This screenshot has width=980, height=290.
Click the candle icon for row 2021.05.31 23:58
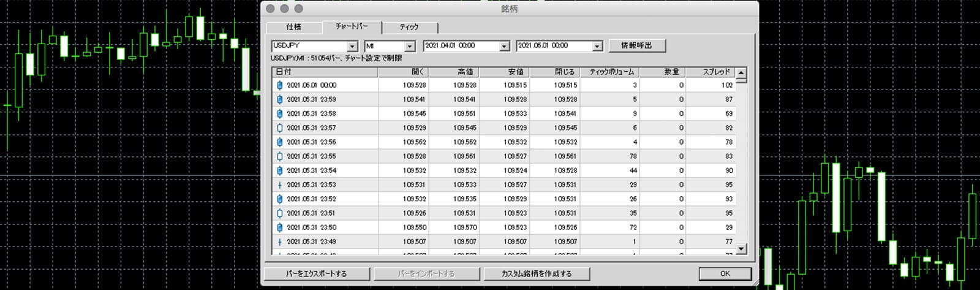point(280,113)
